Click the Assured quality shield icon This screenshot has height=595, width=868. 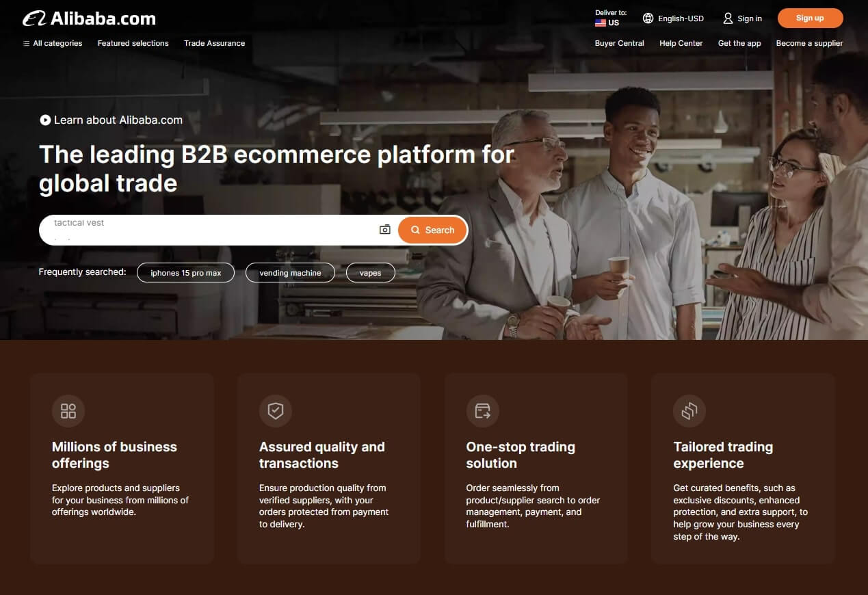point(276,410)
